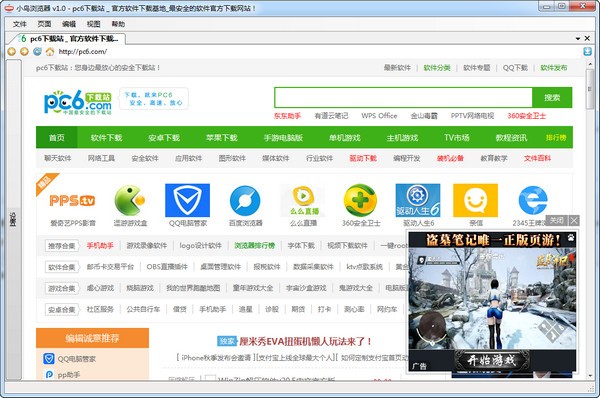Click the 推荐合集 label button
This screenshot has width=600, height=398.
coord(62,246)
